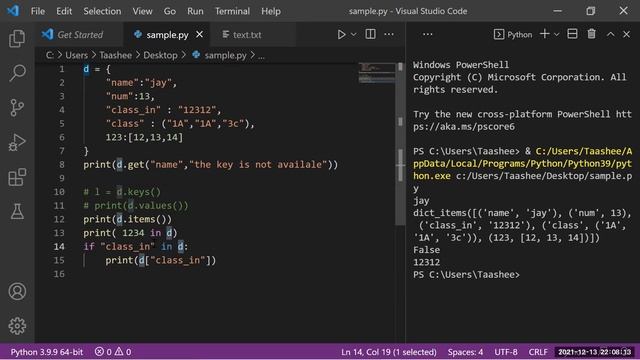Change encoding via UTF-8
This screenshot has width=640, height=360.
(506, 352)
